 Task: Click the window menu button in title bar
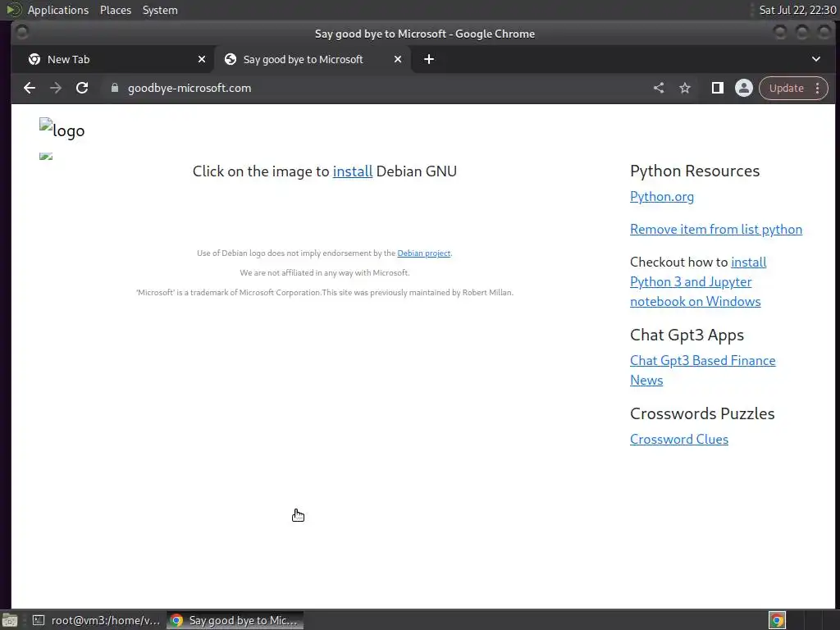point(22,33)
